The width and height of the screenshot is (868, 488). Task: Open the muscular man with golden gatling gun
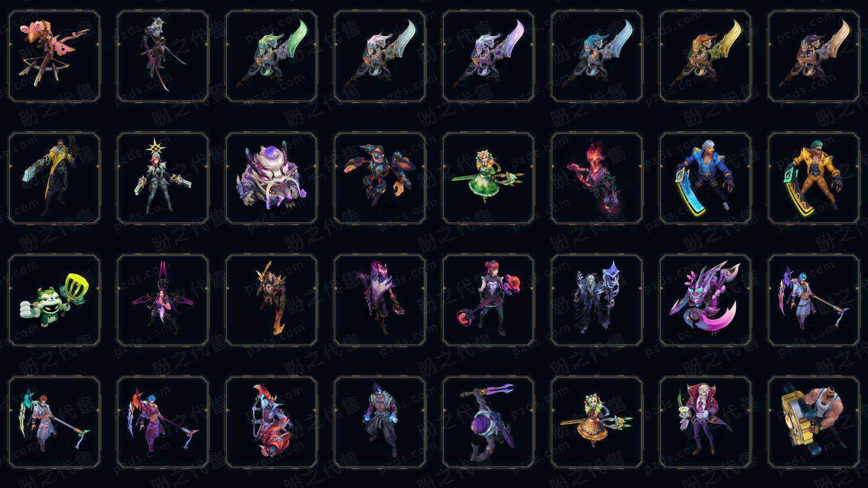[814, 422]
